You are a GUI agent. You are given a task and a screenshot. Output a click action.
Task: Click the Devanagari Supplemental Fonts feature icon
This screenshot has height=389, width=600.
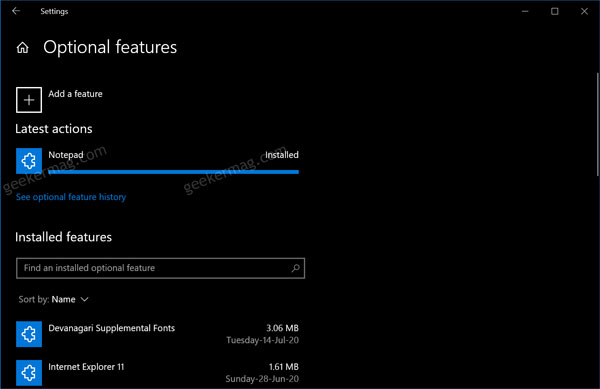pos(29,334)
